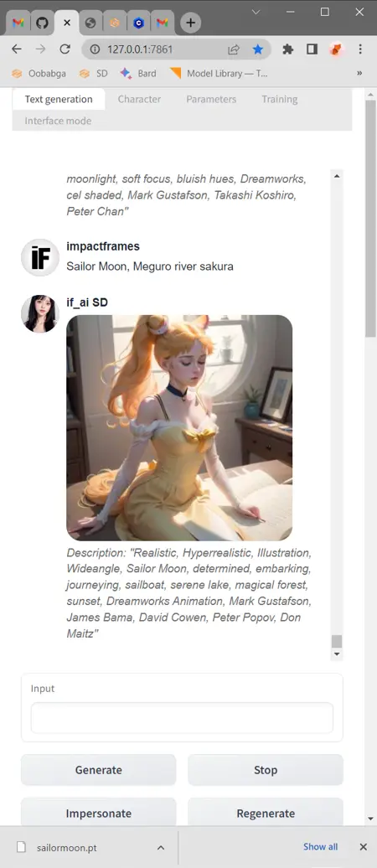This screenshot has height=868, width=377.
Task: Open the Bard bookmark
Action: (x=138, y=73)
